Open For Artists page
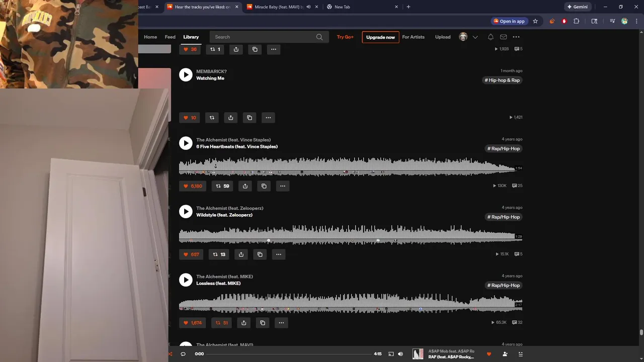Viewport: 644px width, 362px height. click(413, 37)
